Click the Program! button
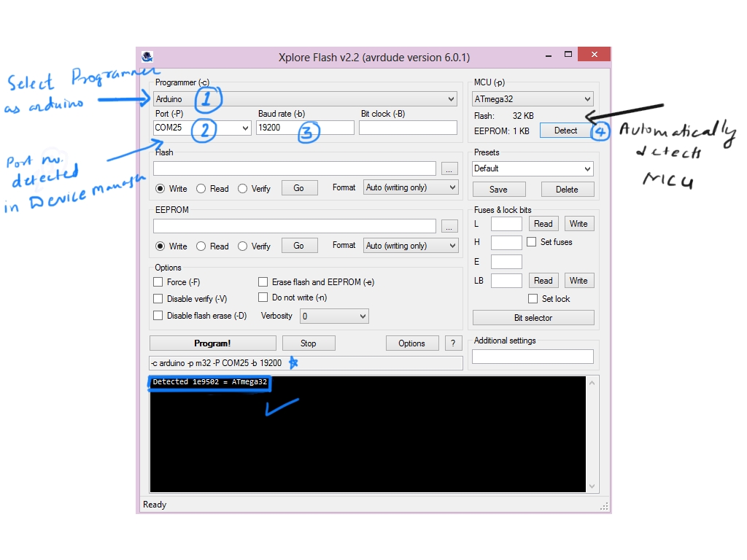This screenshot has height=560, width=747. point(212,343)
